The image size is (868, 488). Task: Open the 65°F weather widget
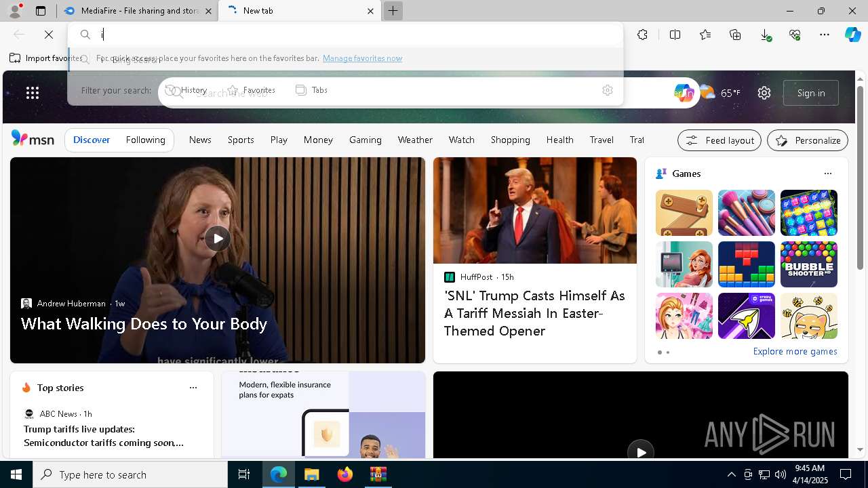click(x=720, y=93)
